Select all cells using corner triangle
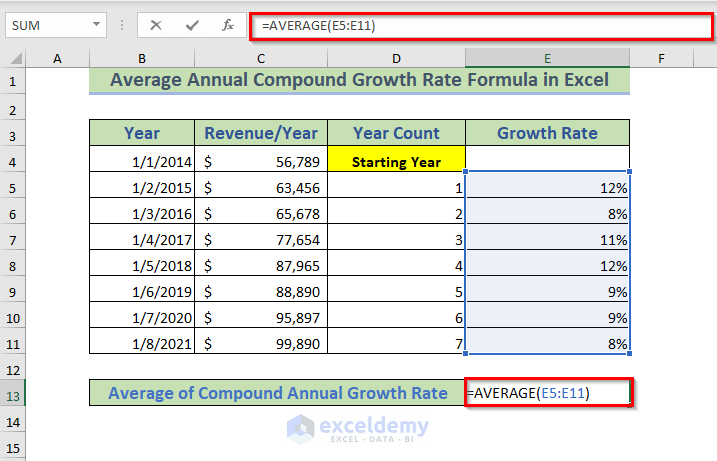This screenshot has height=461, width=717. pos(15,59)
